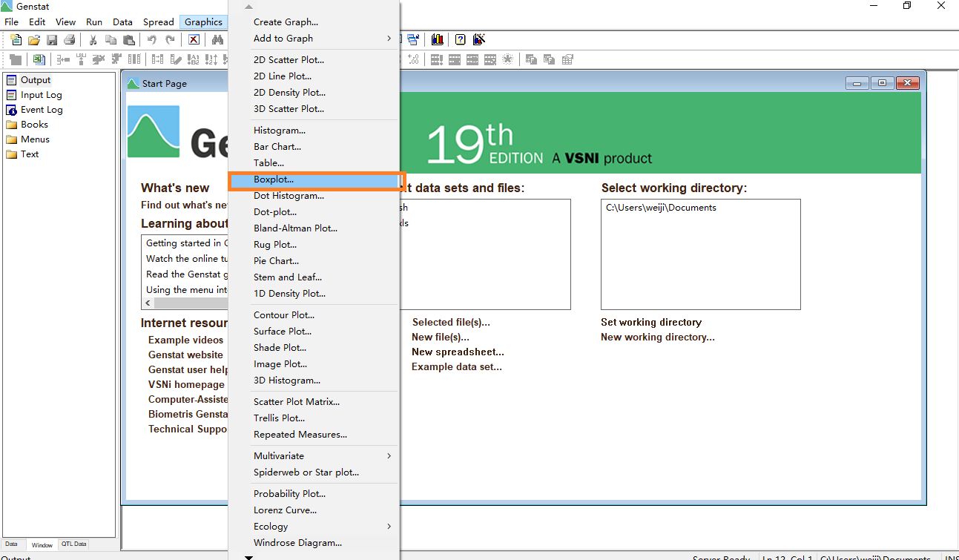This screenshot has height=560, width=959.
Task: Choose Contour Plot... menu item
Action: [x=314, y=315]
